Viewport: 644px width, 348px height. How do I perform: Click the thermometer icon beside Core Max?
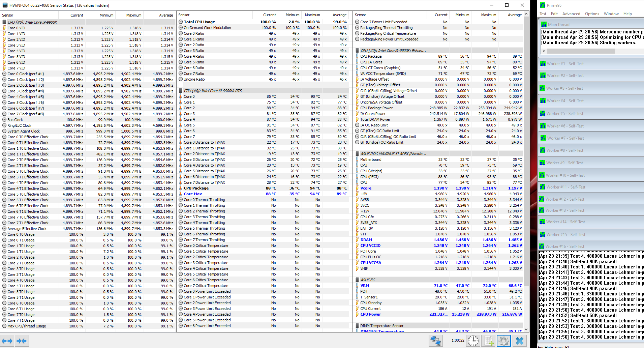[181, 194]
